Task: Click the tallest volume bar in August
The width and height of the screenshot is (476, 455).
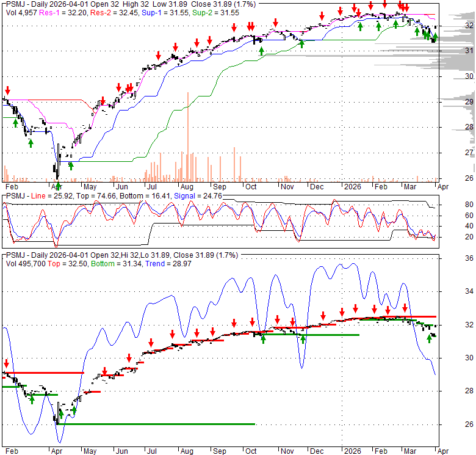Action: pos(188,136)
